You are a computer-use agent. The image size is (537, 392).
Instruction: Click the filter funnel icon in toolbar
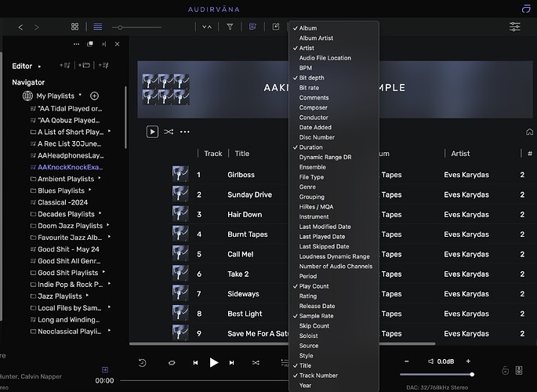[x=230, y=27]
